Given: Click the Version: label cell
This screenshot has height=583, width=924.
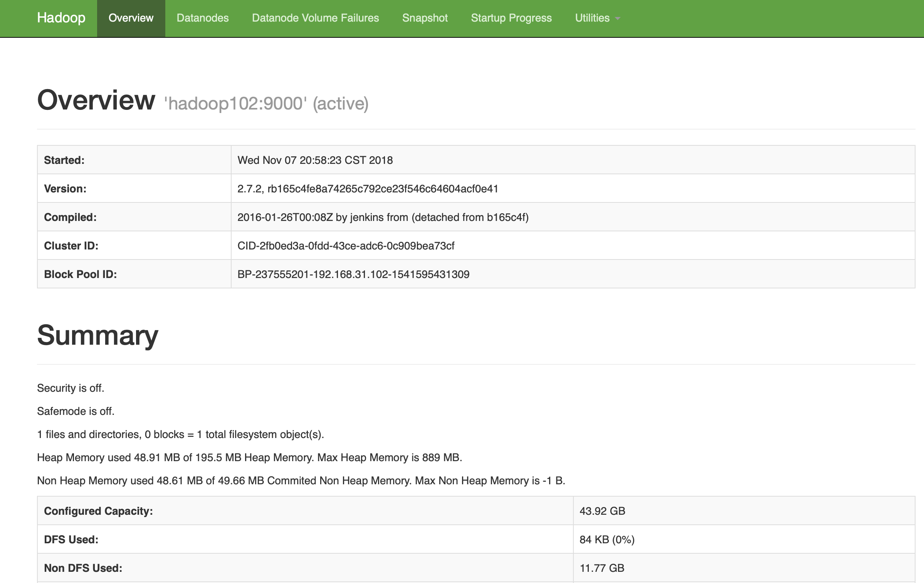Looking at the screenshot, I should (134, 189).
